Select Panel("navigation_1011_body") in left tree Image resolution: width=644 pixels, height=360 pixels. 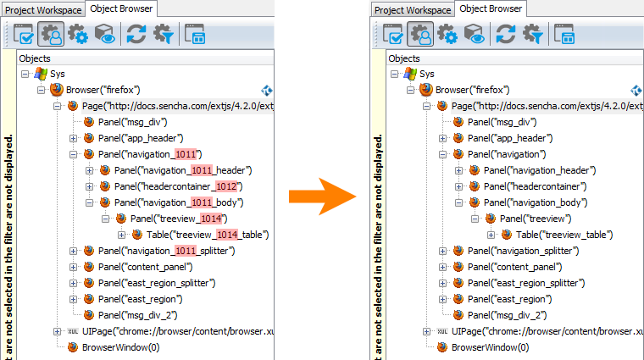coord(179,202)
